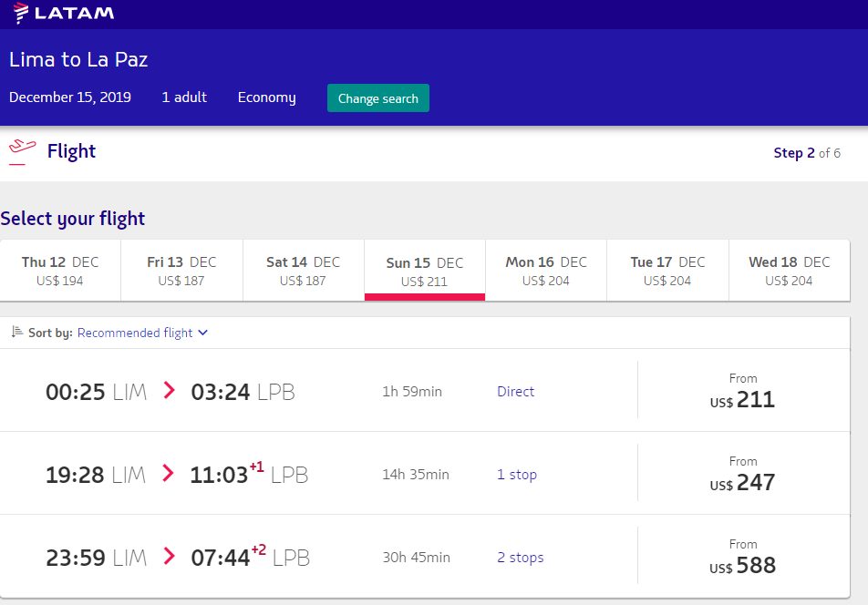Viewport: 868px width, 605px height.
Task: Select the Tue 17 DEC date tab
Action: pyautogui.click(x=667, y=271)
